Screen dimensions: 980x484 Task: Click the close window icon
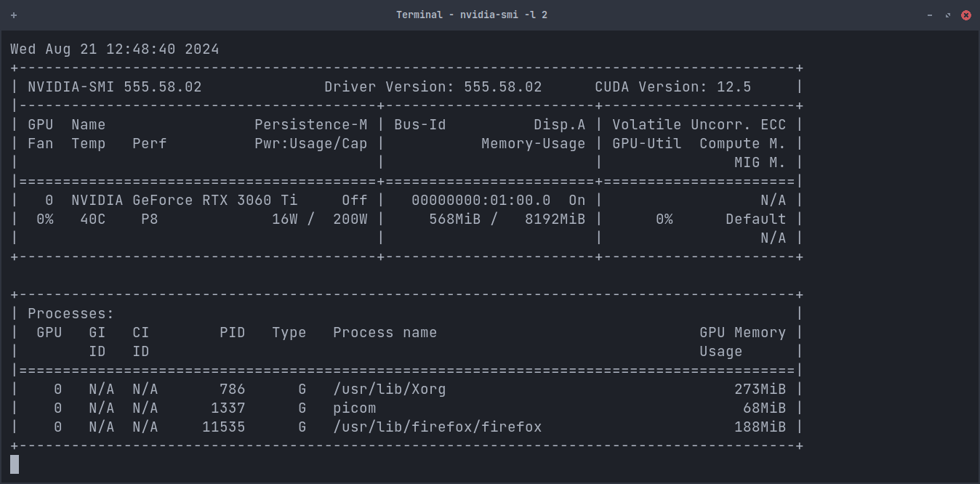pos(965,15)
